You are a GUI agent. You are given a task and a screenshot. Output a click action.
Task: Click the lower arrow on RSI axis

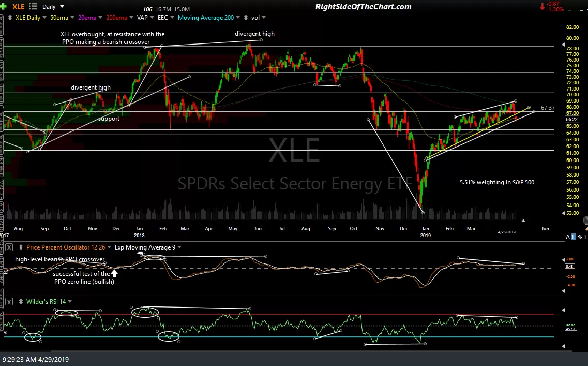point(563,346)
